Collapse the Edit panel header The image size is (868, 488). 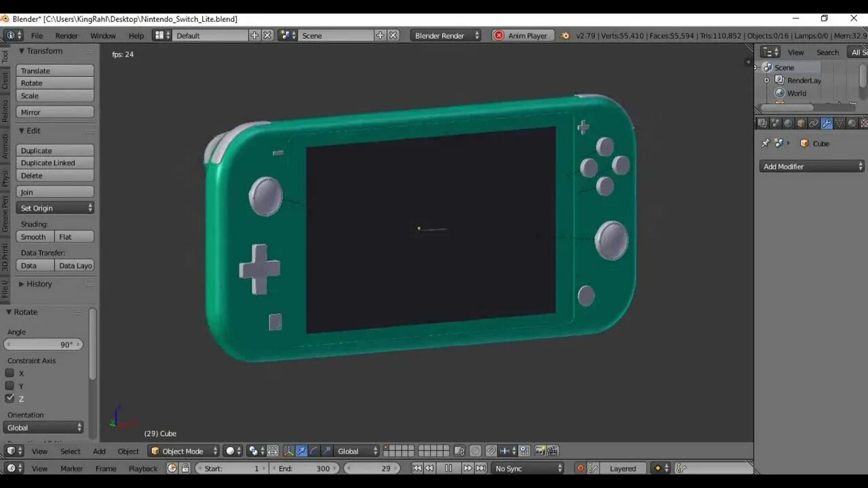[x=30, y=131]
